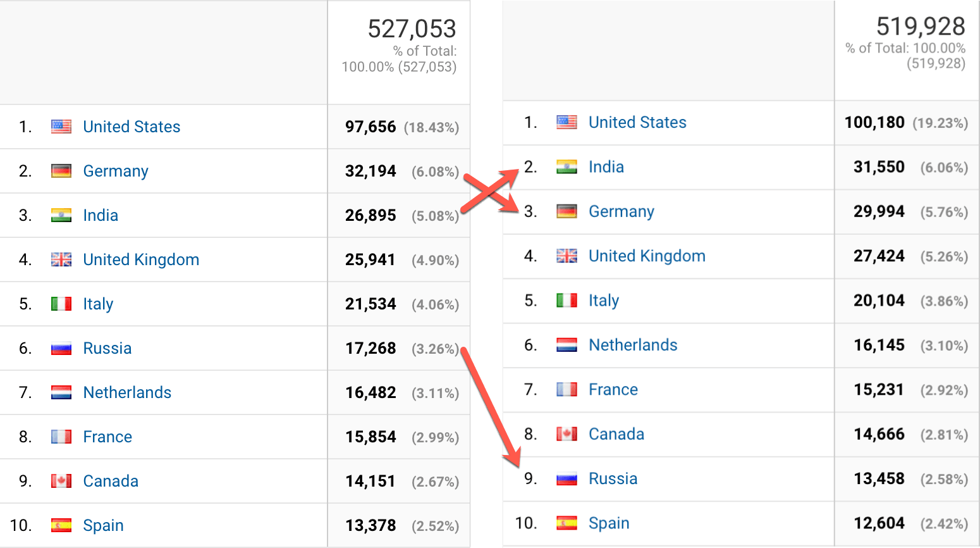Click the Germany flag icon in left table
The width and height of the screenshot is (980, 548).
click(61, 171)
